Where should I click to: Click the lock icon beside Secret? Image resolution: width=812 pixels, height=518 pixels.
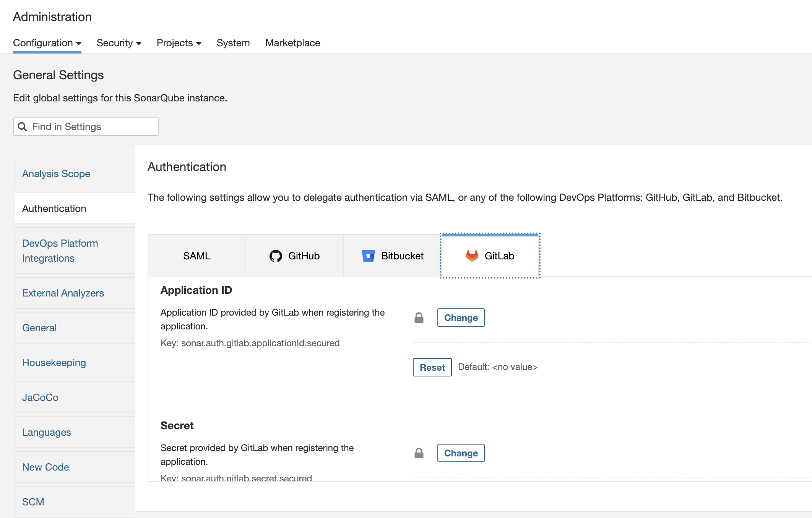click(x=419, y=453)
